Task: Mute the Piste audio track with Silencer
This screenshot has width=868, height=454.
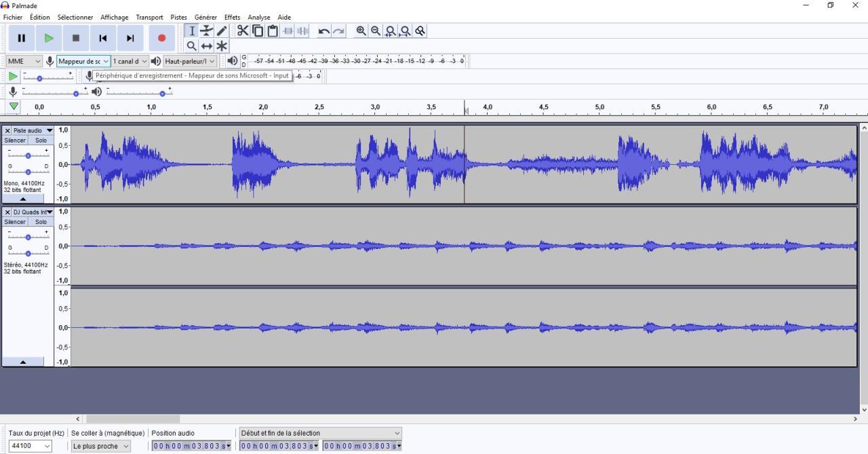Action: click(15, 140)
